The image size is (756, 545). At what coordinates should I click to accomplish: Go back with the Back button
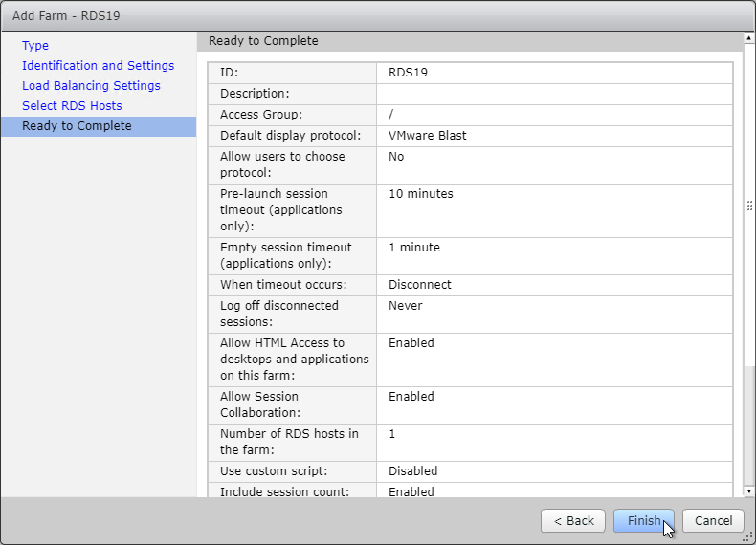[573, 520]
